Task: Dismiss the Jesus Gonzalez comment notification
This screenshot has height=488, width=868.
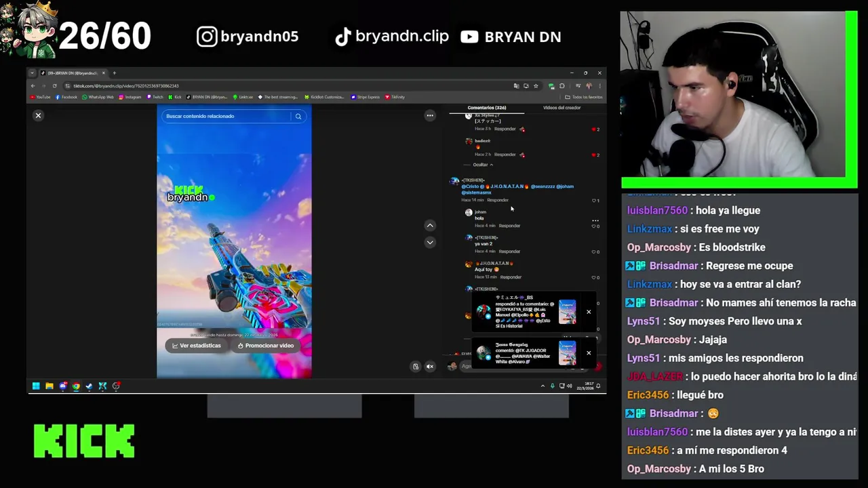Action: tap(589, 353)
